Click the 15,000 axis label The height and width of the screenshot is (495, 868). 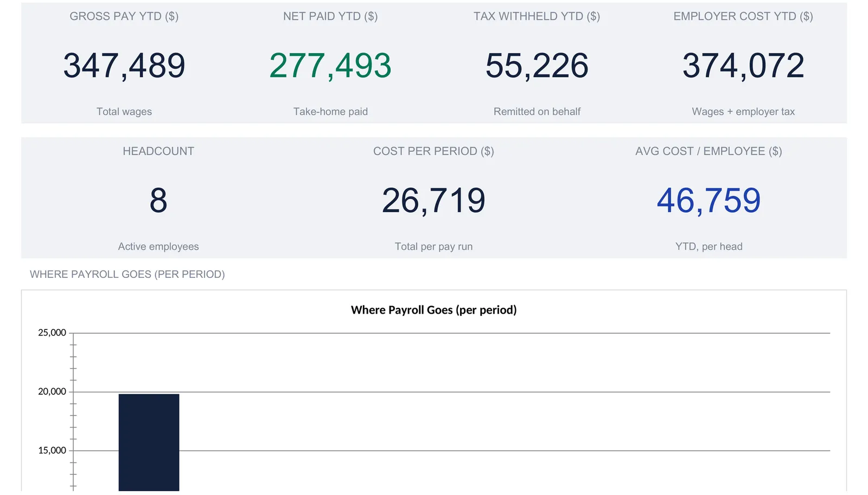coord(52,450)
